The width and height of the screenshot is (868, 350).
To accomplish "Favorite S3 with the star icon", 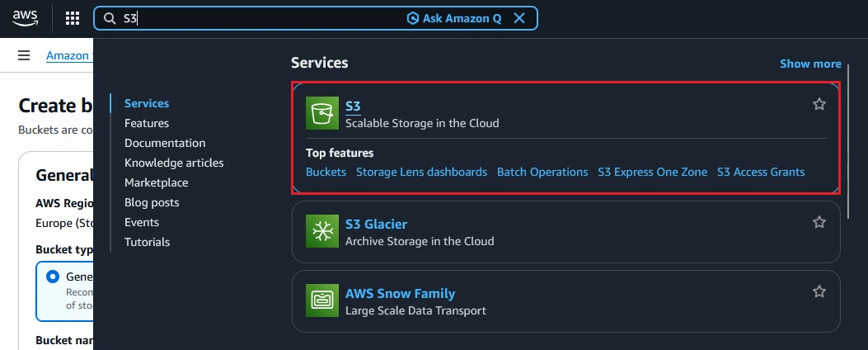I will pyautogui.click(x=819, y=104).
